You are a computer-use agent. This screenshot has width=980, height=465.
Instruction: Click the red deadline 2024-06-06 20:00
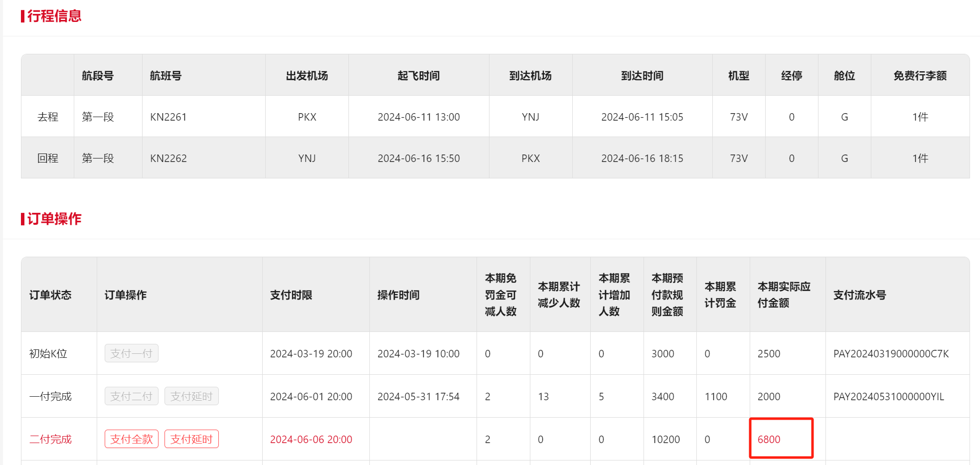click(x=311, y=440)
